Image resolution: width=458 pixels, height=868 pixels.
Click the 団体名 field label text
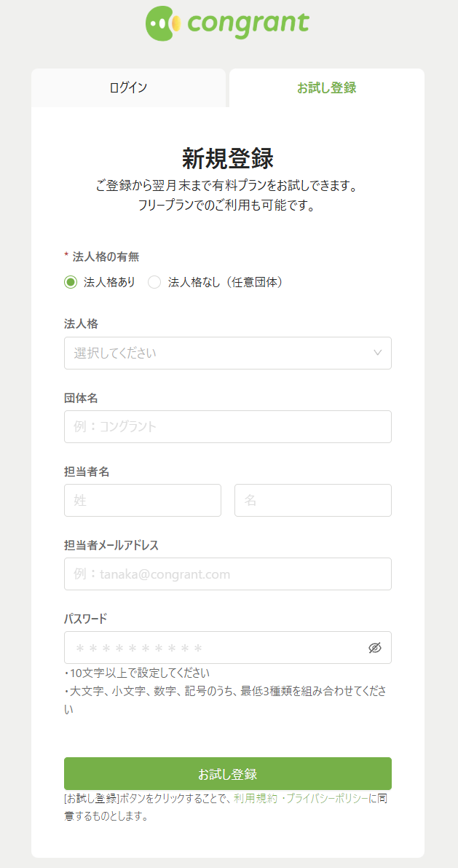coord(81,398)
